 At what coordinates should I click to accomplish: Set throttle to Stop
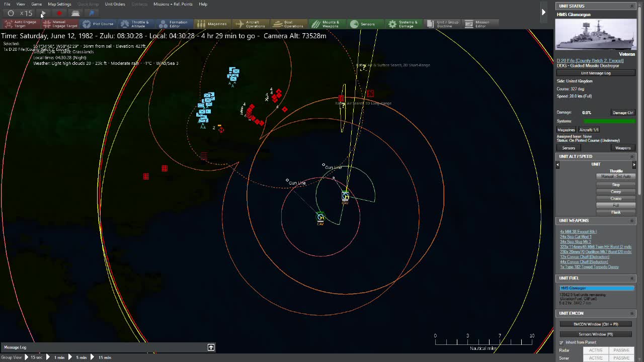pyautogui.click(x=616, y=185)
